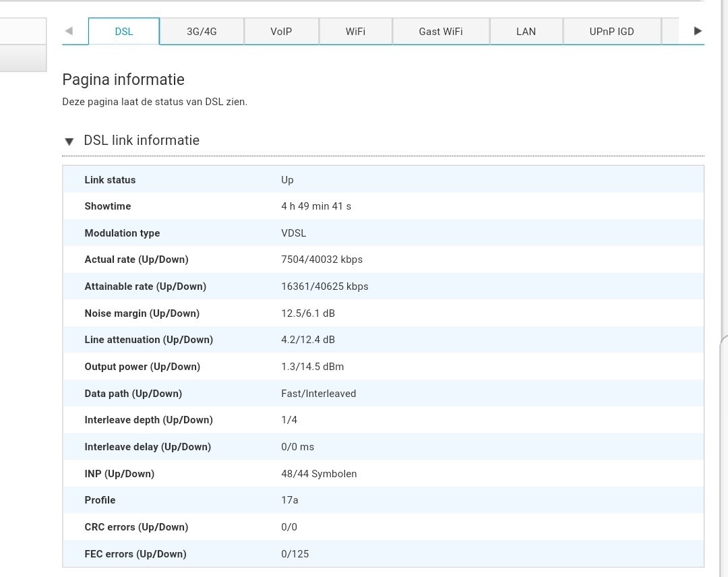
Task: Click the Actual rate (Up/Down) label
Action: click(136, 260)
